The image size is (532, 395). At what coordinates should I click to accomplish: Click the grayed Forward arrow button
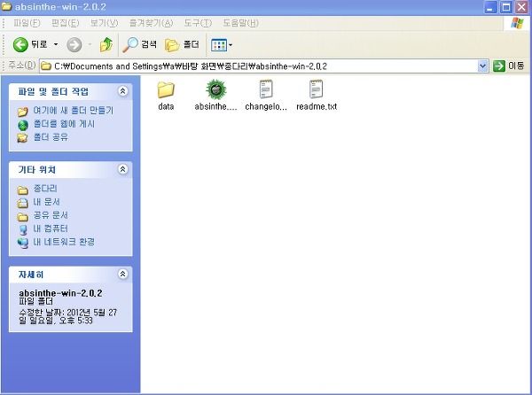click(74, 44)
